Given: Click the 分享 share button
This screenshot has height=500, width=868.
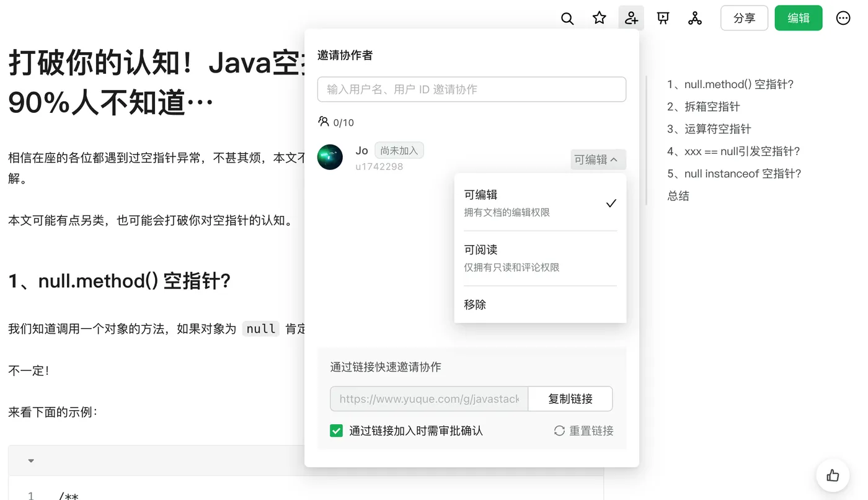Looking at the screenshot, I should [x=744, y=18].
